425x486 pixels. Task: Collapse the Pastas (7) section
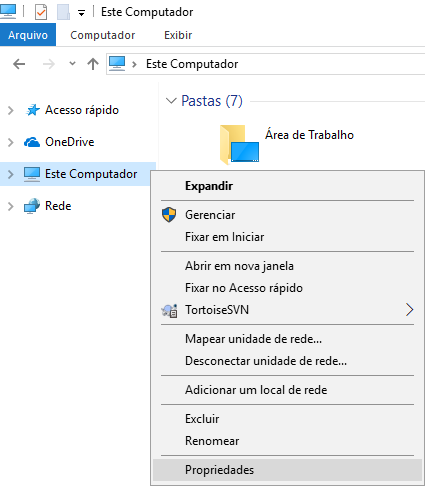(x=171, y=101)
